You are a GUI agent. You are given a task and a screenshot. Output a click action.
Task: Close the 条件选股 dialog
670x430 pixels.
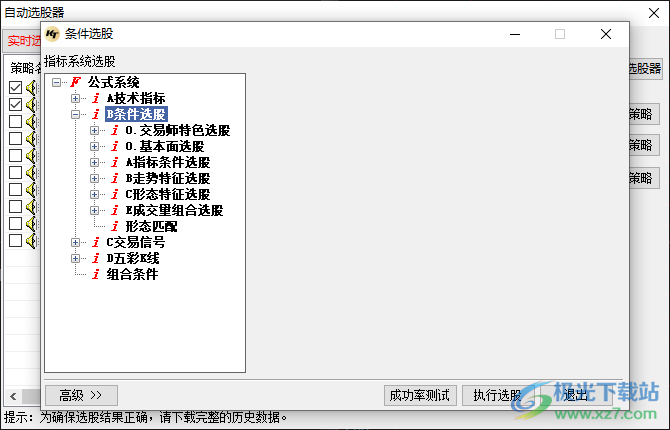point(606,34)
